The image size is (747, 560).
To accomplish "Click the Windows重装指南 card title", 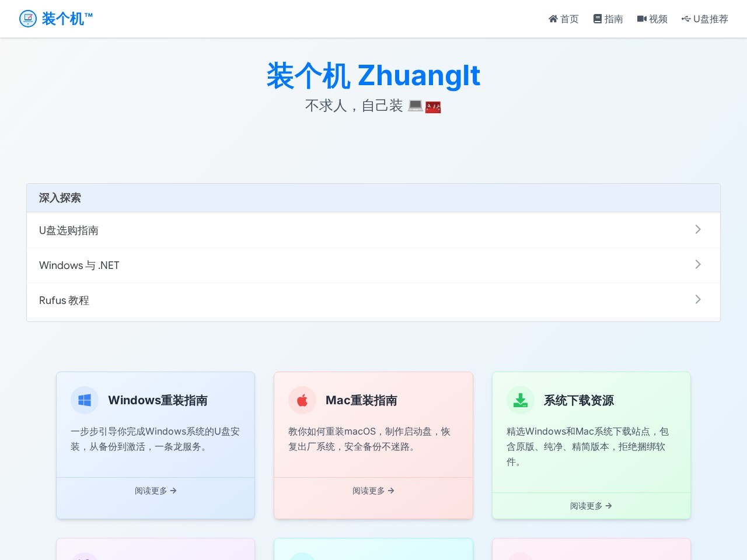I will click(158, 400).
